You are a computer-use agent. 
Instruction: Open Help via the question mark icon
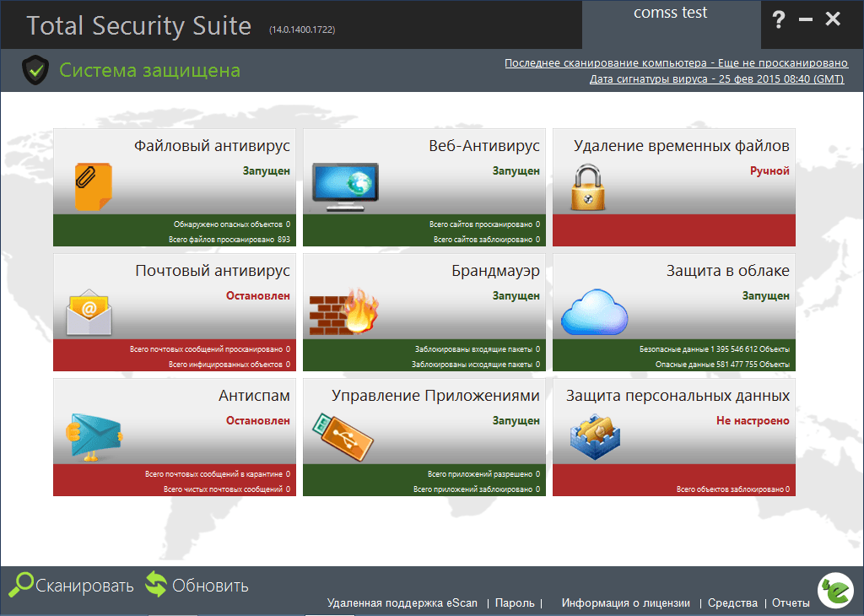click(778, 18)
